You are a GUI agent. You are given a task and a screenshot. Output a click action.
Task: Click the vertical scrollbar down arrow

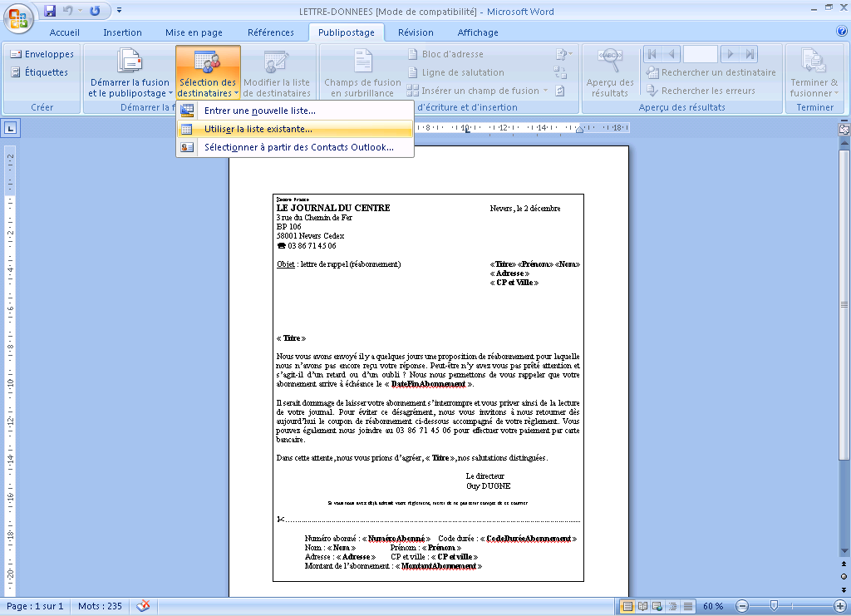(x=844, y=589)
